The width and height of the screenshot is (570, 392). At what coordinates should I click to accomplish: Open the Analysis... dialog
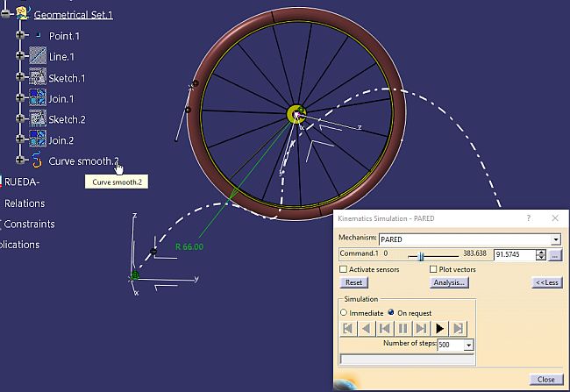pos(449,282)
